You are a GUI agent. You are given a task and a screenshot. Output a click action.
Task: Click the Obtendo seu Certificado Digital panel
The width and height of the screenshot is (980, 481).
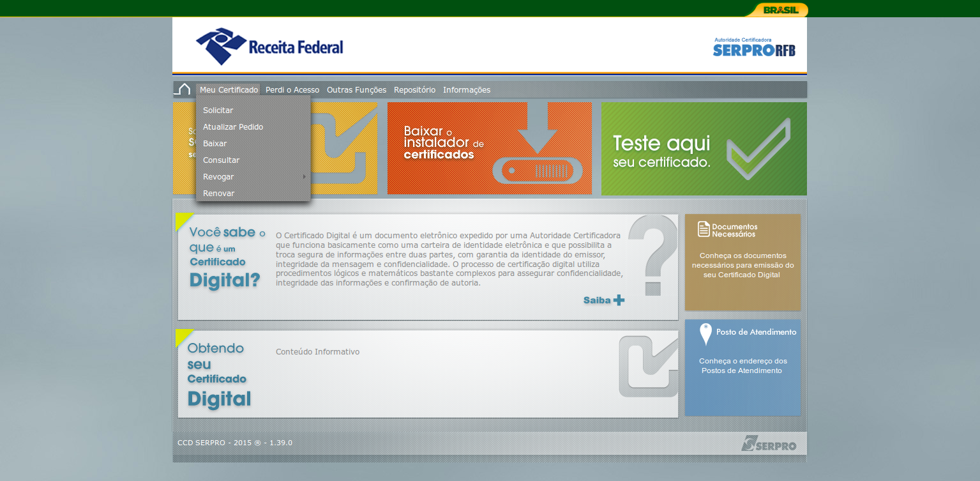coord(428,374)
